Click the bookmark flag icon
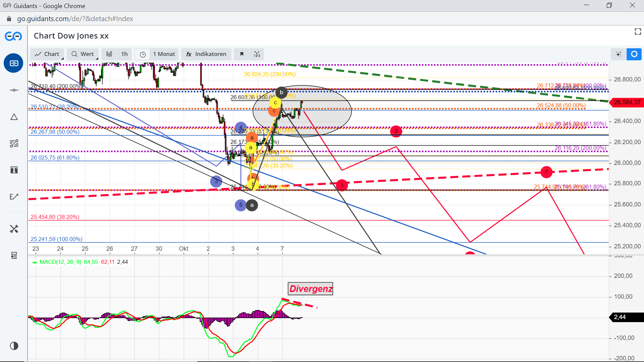 (241, 54)
